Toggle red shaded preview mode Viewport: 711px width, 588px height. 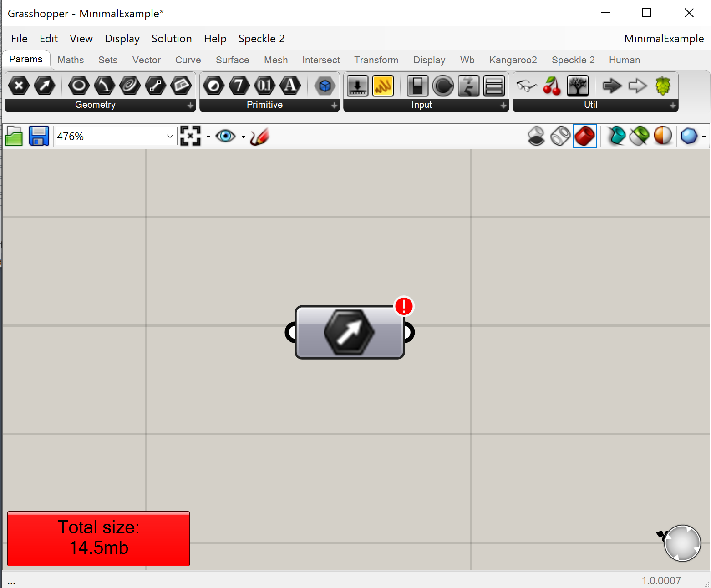[585, 136]
